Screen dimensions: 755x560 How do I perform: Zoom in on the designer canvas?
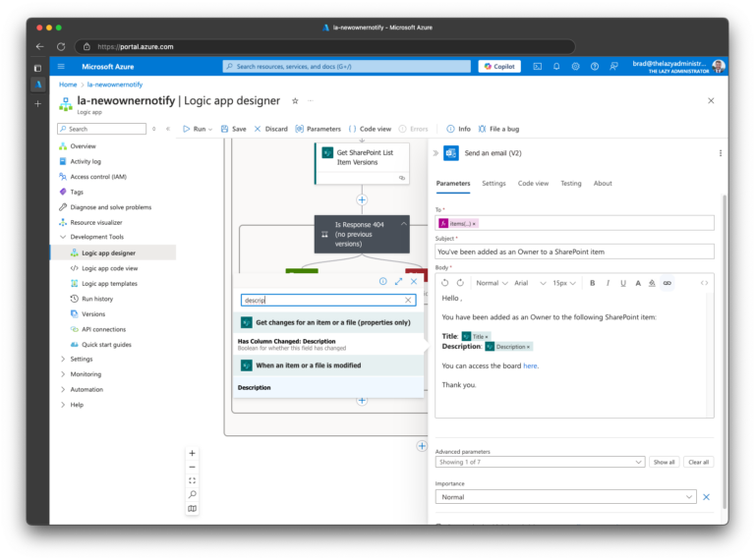click(192, 454)
